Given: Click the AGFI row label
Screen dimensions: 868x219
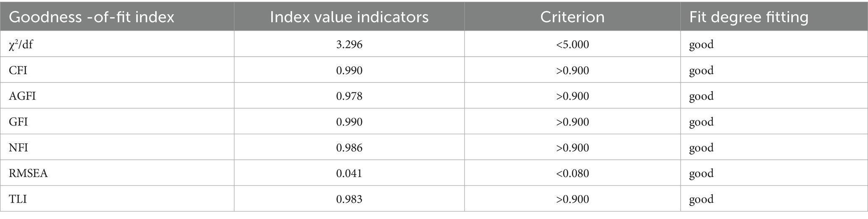Looking at the screenshot, I should [x=22, y=96].
